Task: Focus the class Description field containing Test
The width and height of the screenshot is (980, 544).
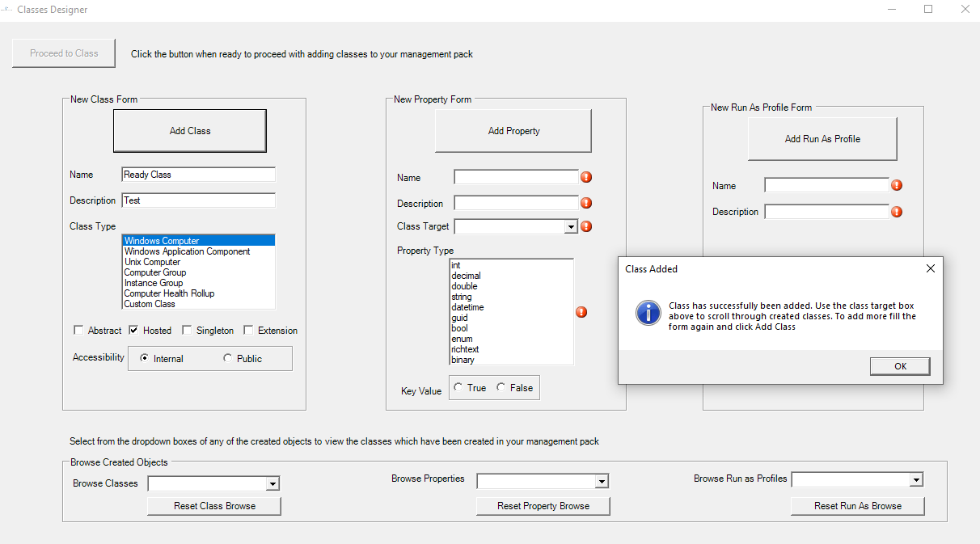Action: [199, 200]
